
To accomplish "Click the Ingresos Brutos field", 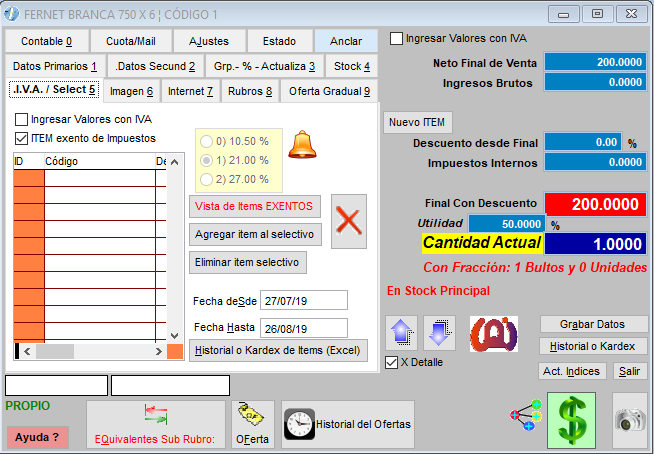I will [595, 82].
